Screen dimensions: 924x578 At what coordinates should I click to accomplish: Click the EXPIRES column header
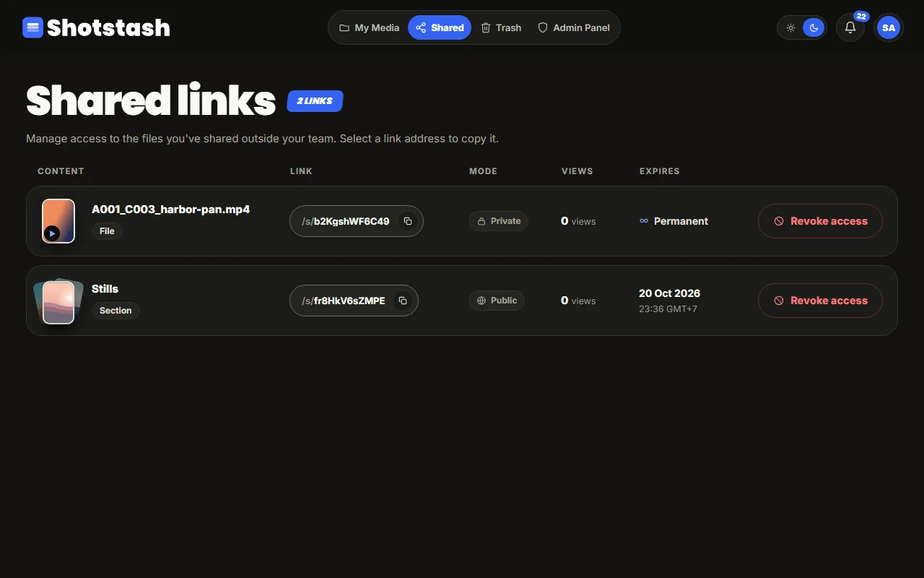tap(660, 171)
